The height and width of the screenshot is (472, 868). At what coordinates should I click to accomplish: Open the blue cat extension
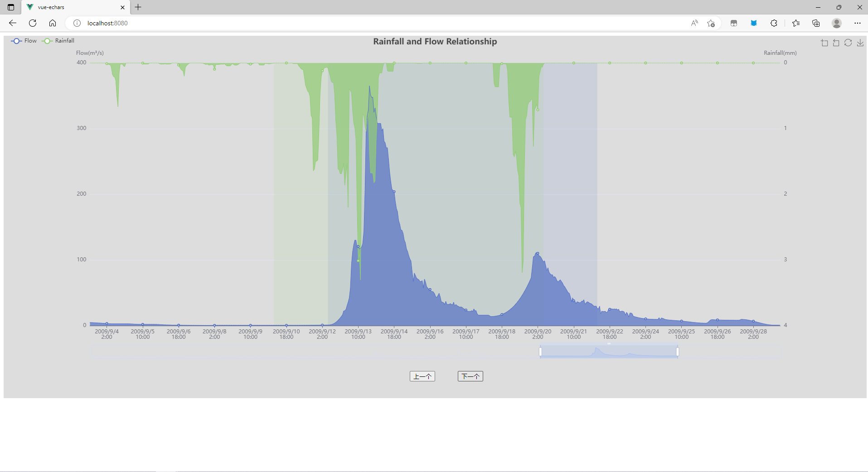coord(754,23)
